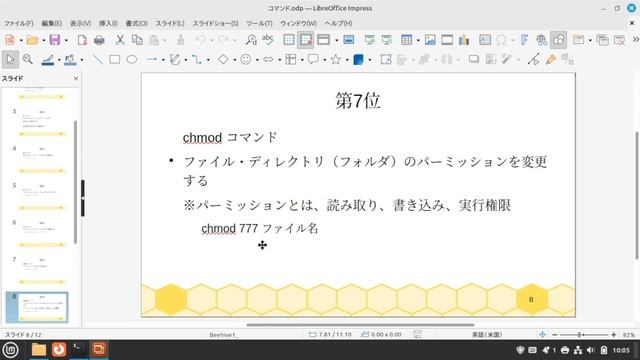Expand Basic Shapes dropdown arrow
This screenshot has height=360, width=640.
coord(235,60)
